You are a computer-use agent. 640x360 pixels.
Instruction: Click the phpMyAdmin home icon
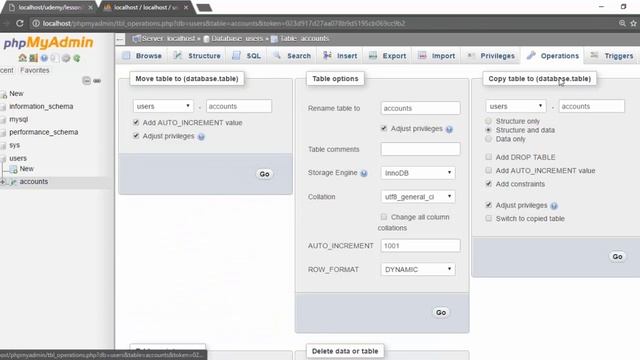click(x=22, y=58)
